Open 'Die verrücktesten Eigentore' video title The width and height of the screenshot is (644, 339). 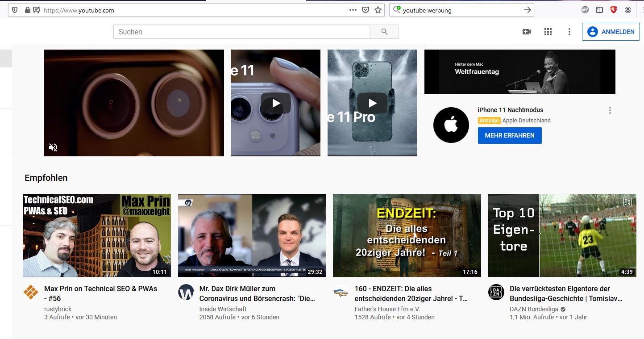(x=566, y=293)
